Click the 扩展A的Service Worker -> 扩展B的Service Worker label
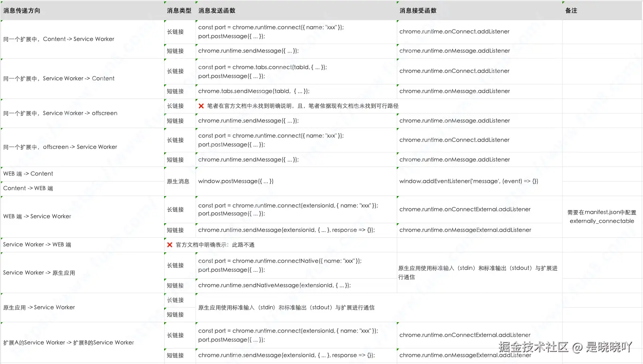The width and height of the screenshot is (643, 364). pyautogui.click(x=68, y=342)
